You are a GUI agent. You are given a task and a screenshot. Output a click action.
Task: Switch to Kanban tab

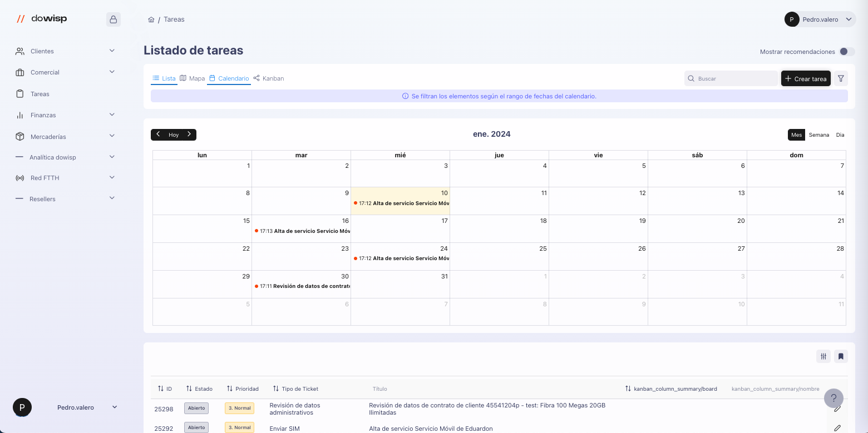coord(268,78)
